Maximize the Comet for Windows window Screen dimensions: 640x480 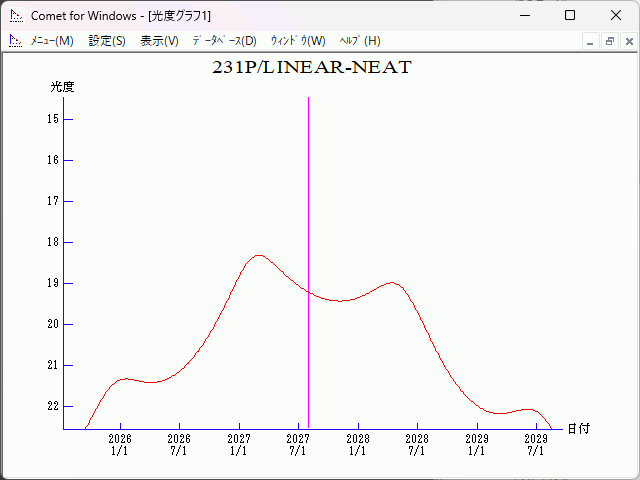(569, 16)
